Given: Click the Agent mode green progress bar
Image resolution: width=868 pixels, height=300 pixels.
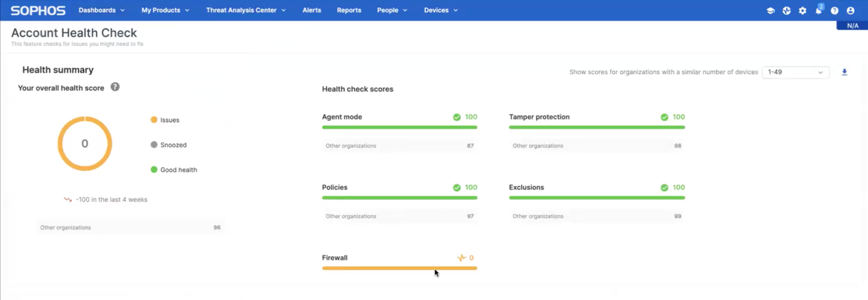Looking at the screenshot, I should pos(399,127).
